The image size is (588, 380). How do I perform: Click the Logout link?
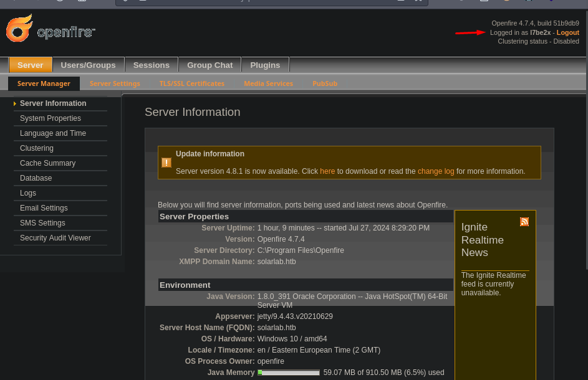[567, 32]
